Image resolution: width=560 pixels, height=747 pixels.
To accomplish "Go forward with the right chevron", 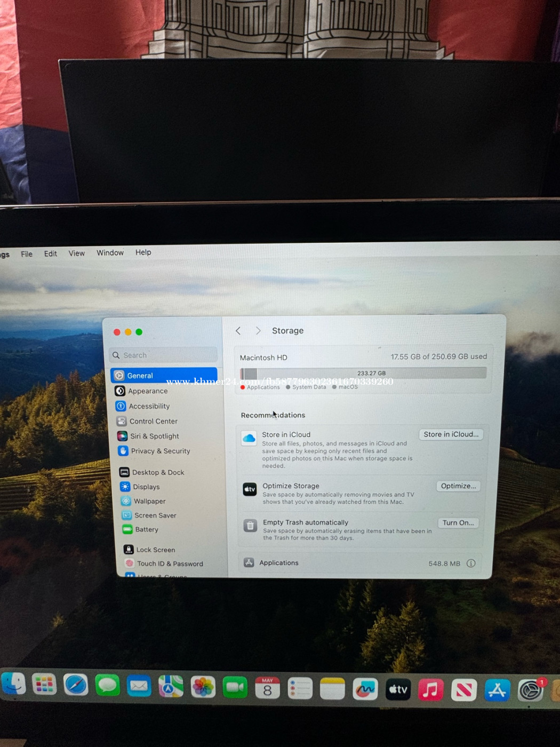I will [258, 331].
